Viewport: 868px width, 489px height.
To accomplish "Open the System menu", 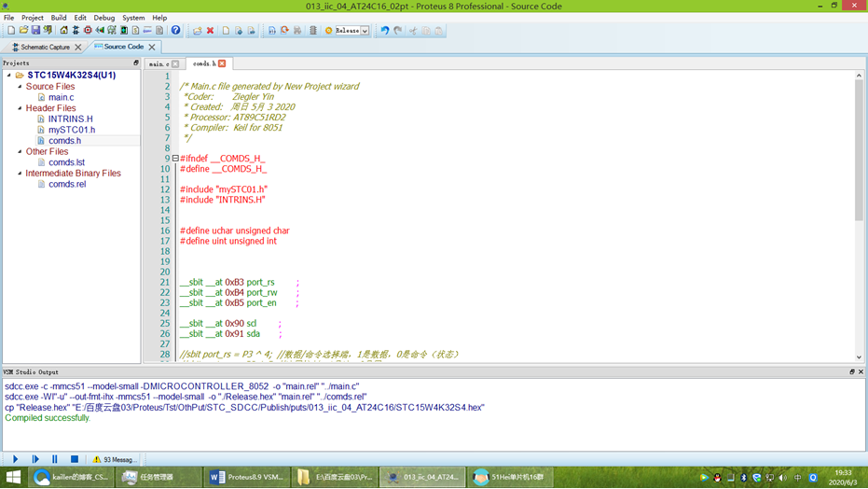I will coord(133,18).
